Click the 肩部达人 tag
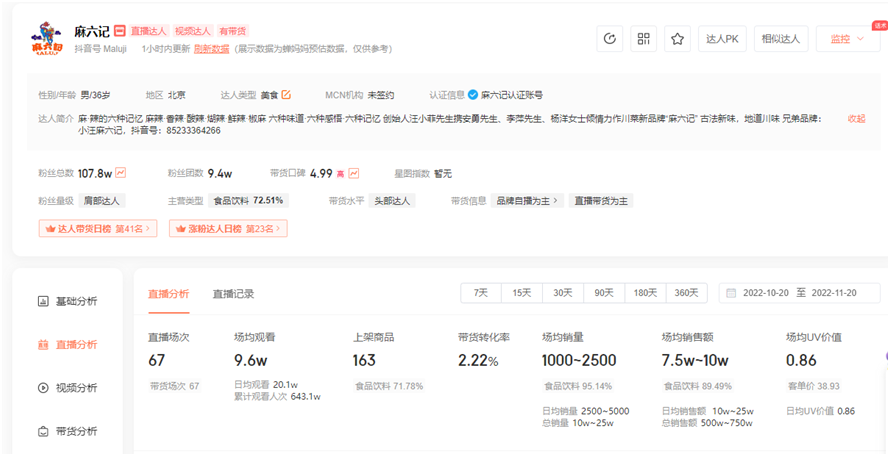This screenshot has height=456, width=890. (x=102, y=200)
